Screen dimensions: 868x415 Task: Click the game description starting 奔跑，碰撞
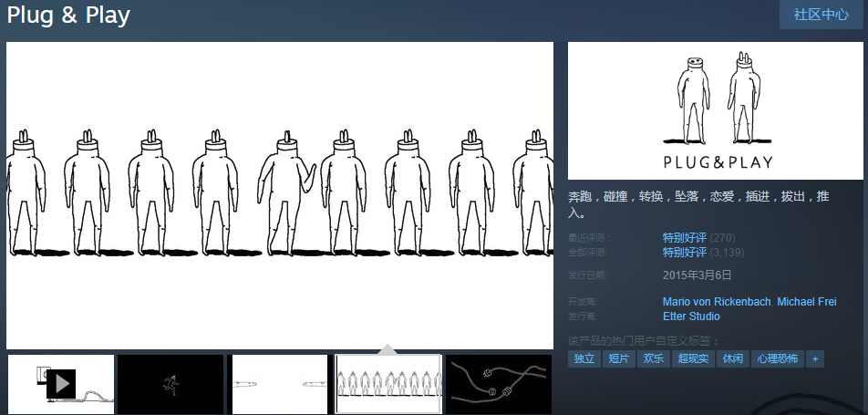pyautogui.click(x=698, y=204)
